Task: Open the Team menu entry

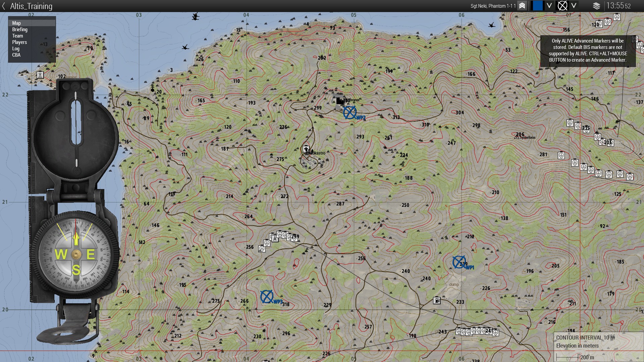Action: click(x=17, y=36)
